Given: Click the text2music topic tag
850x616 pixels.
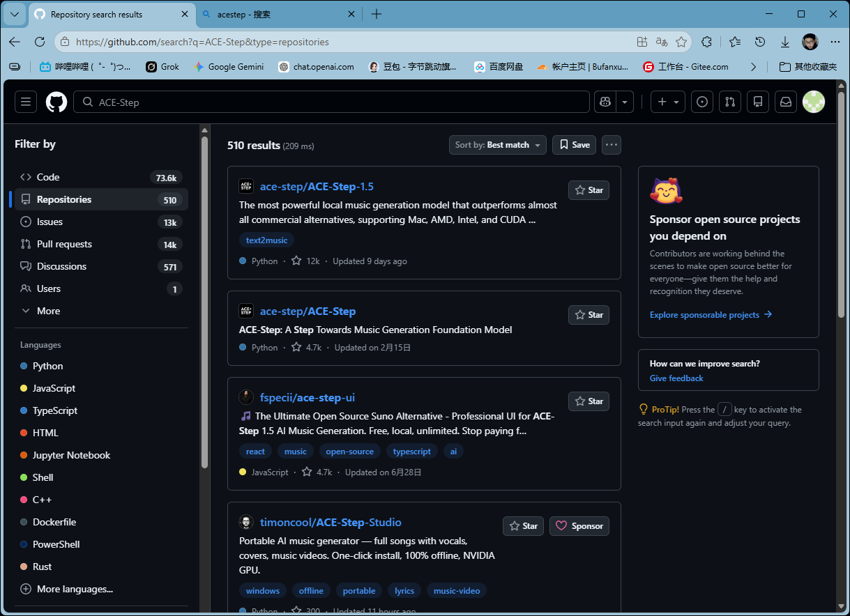Looking at the screenshot, I should [266, 240].
